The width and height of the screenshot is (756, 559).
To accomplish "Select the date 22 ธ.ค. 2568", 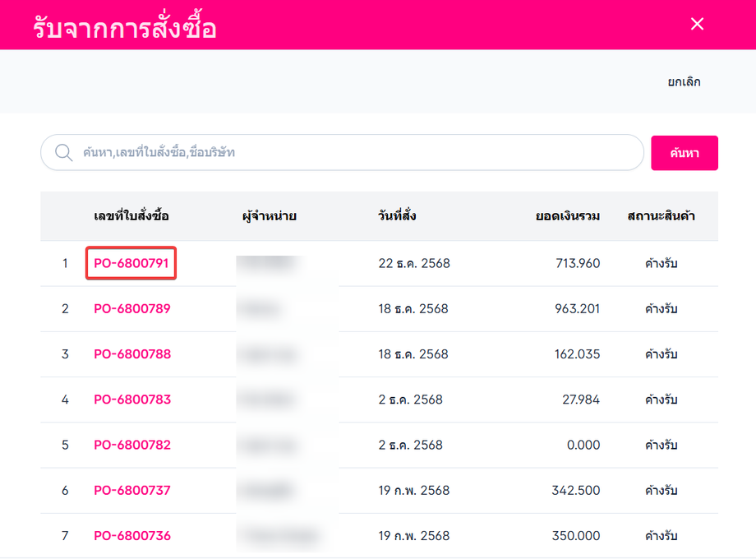I will [x=414, y=263].
